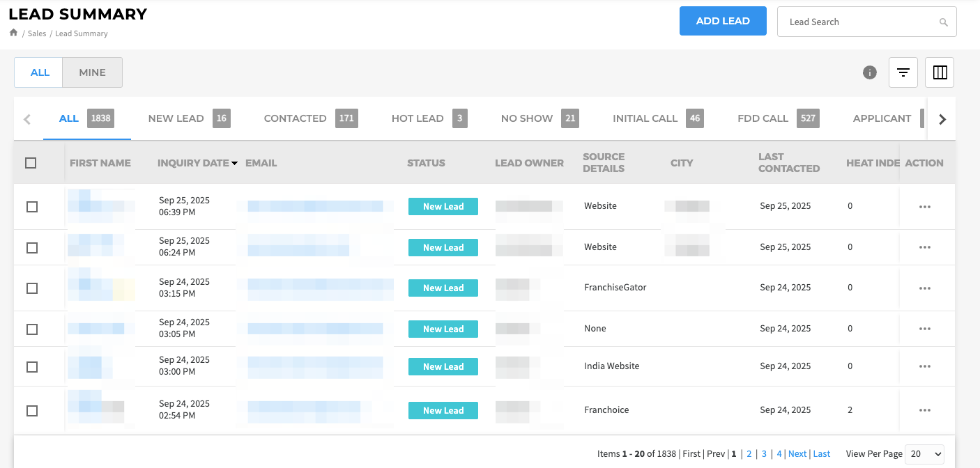Select the Sep 24 03:05 PM lead checkbox
The height and width of the screenshot is (468, 980).
pos(32,329)
